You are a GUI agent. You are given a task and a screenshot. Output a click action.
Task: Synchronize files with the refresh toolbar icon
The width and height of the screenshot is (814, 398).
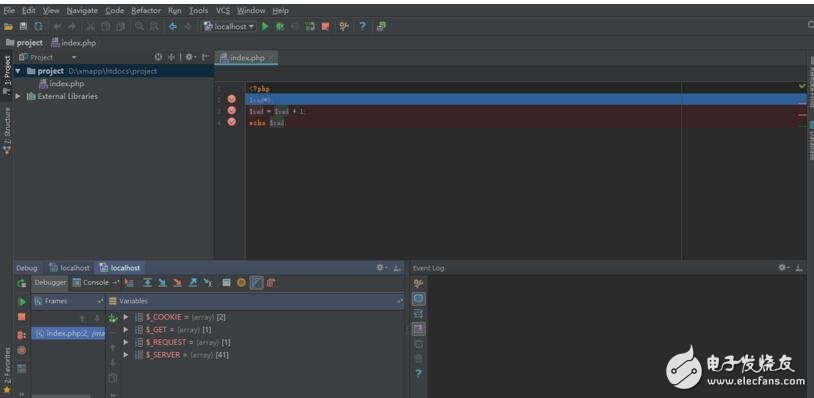pyautogui.click(x=38, y=26)
